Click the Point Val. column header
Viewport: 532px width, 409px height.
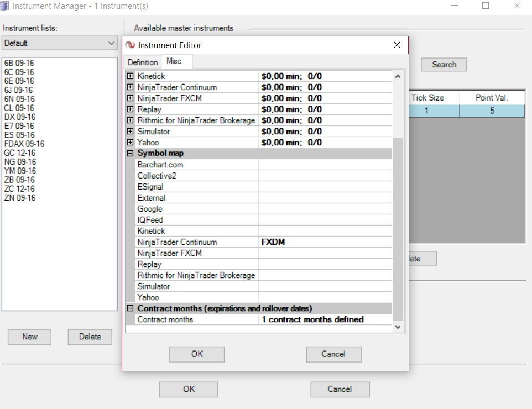click(x=492, y=98)
